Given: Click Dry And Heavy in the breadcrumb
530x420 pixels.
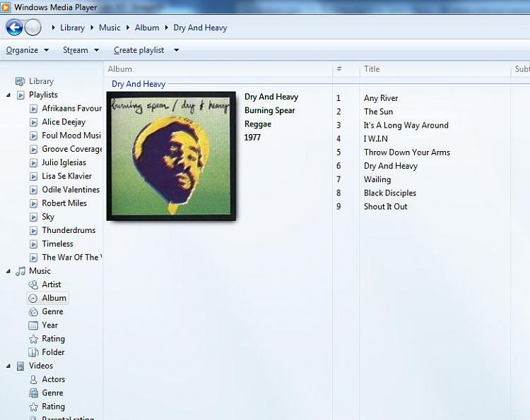Looking at the screenshot, I should click(200, 28).
